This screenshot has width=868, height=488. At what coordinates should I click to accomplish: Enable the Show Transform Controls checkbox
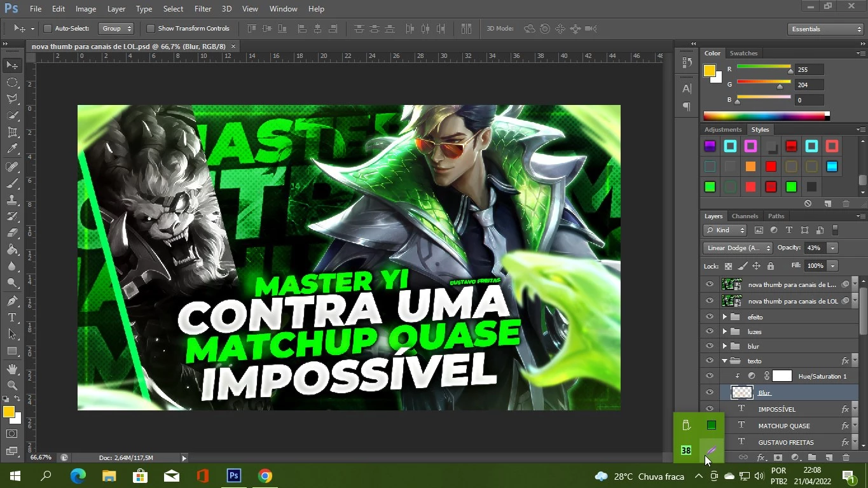[150, 29]
